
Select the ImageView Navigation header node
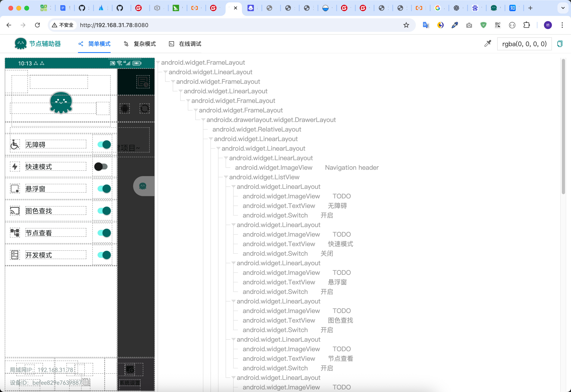[307, 168]
